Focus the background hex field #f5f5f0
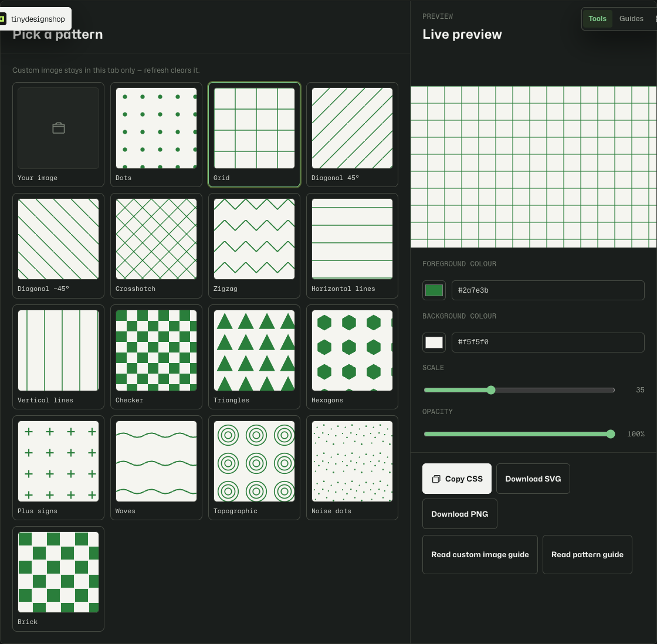The image size is (657, 644). 548,343
